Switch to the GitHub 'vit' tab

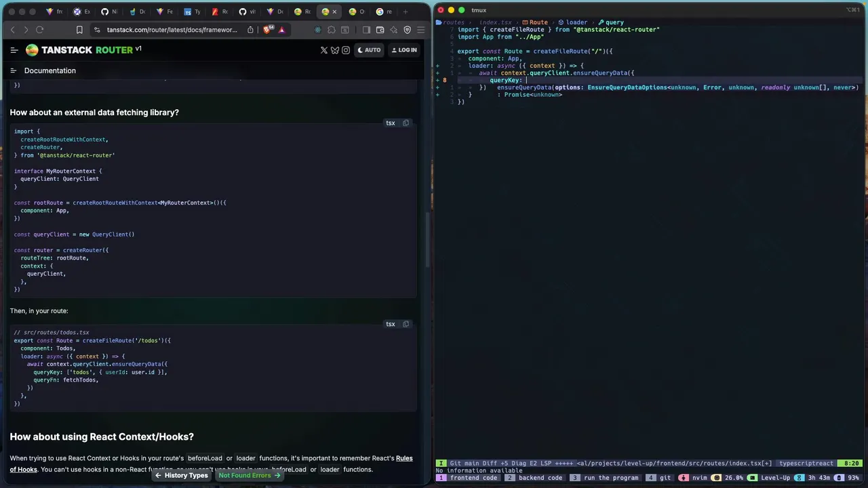[x=248, y=12]
